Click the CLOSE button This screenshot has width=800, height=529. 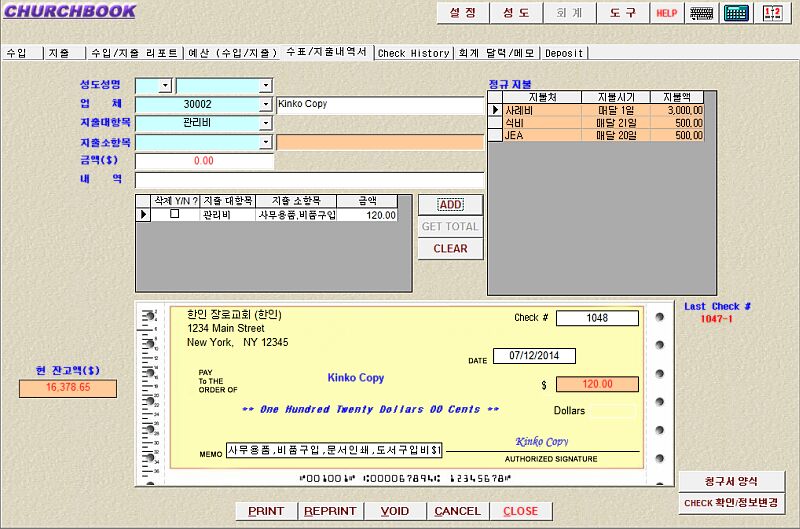[520, 511]
